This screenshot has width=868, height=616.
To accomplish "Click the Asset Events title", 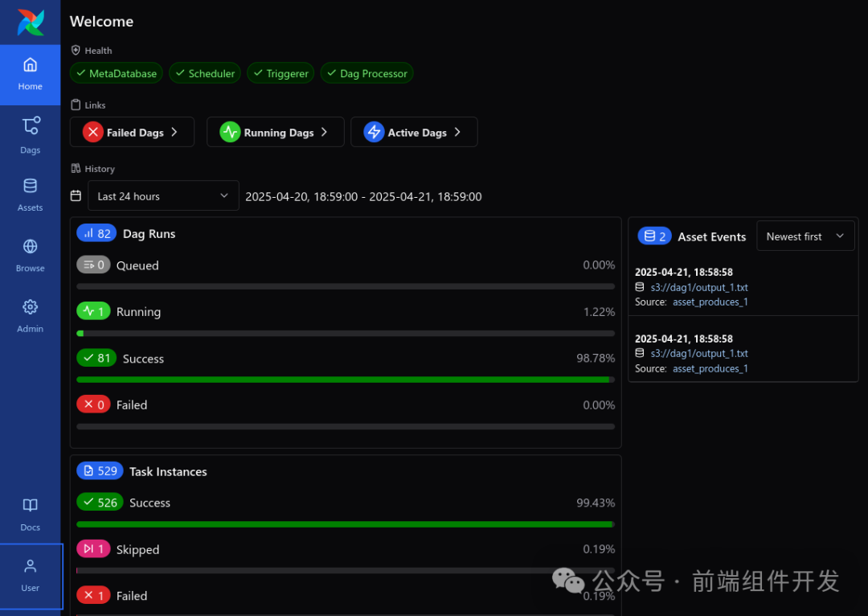I will pyautogui.click(x=712, y=236).
